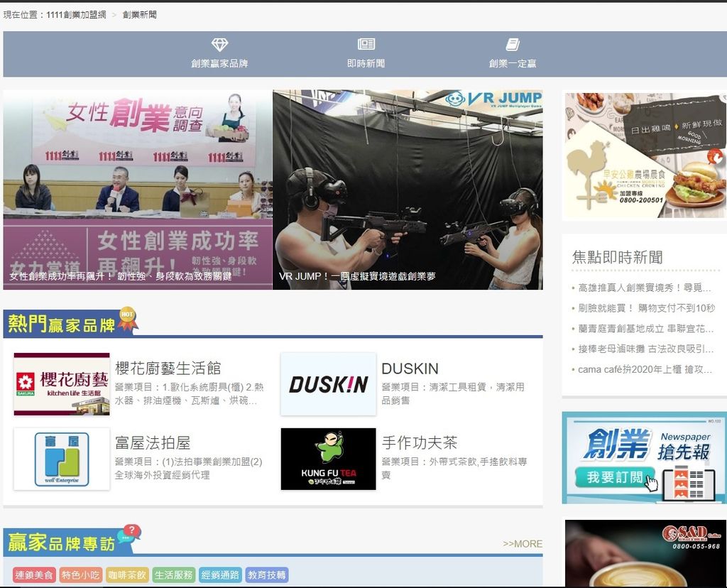Click the >>MORE link for 贏家品牌專訪
Viewport: 727px width, 588px height.
point(523,543)
